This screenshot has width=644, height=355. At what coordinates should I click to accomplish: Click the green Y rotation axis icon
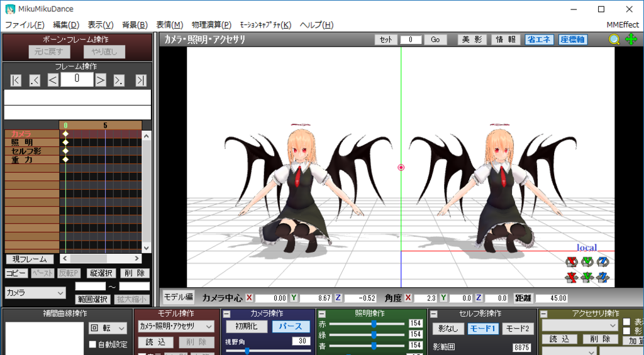coord(587,261)
